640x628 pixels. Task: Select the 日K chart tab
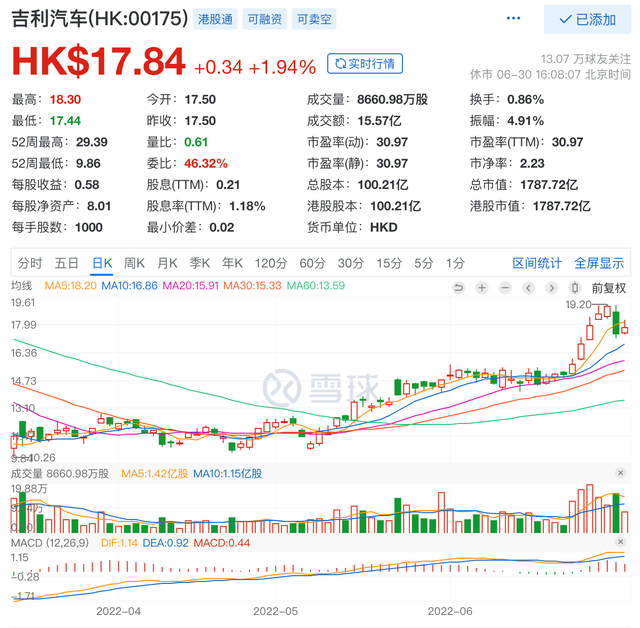tap(102, 263)
